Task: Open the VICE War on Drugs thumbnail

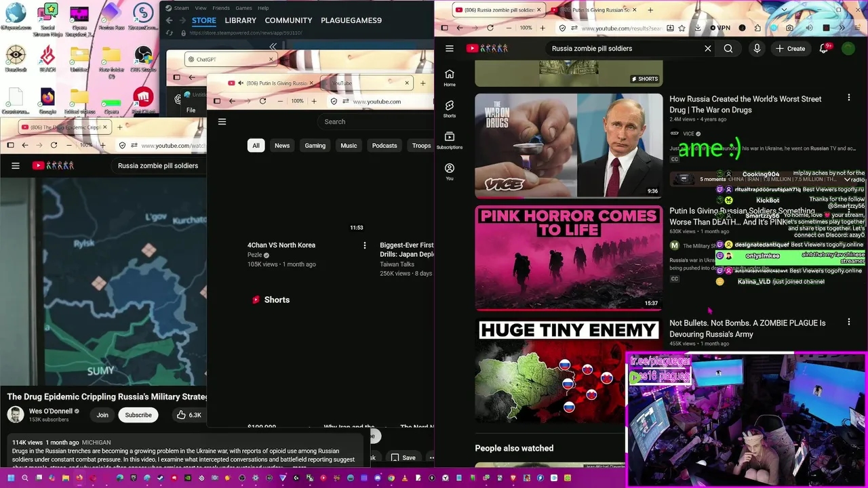Action: tap(569, 146)
